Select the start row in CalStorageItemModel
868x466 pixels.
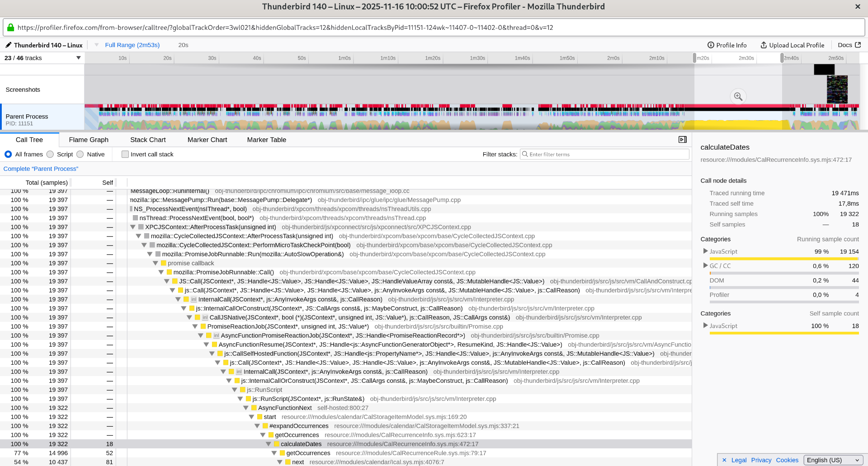(346, 417)
